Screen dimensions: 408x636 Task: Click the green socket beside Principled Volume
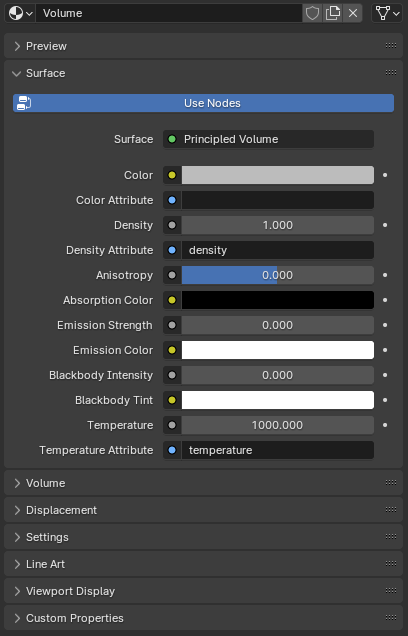(x=172, y=139)
